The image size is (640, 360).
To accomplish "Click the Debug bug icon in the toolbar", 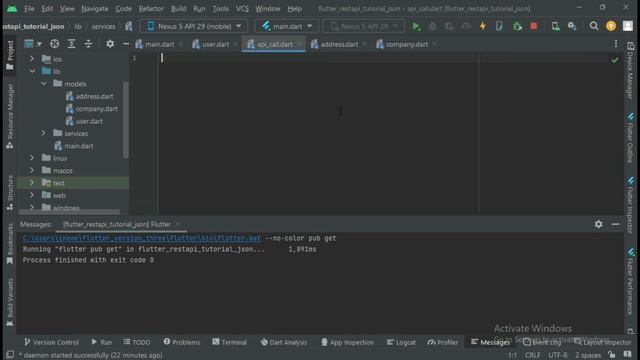I will click(x=432, y=27).
